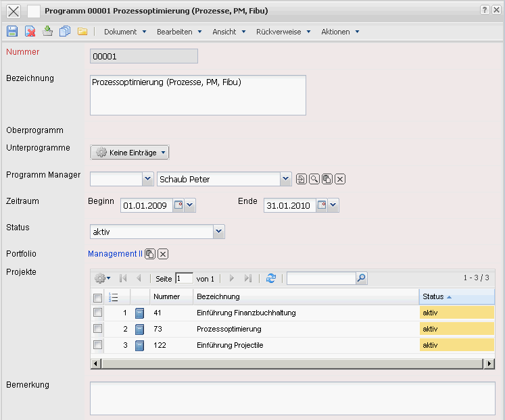Image resolution: width=505 pixels, height=420 pixels.
Task: Open the yellow folder icon in toolbar
Action: (x=82, y=32)
